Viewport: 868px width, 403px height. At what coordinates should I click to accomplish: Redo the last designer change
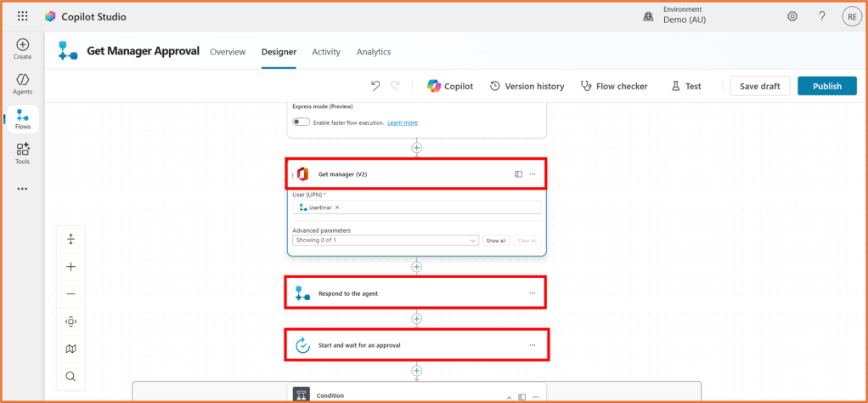[395, 86]
